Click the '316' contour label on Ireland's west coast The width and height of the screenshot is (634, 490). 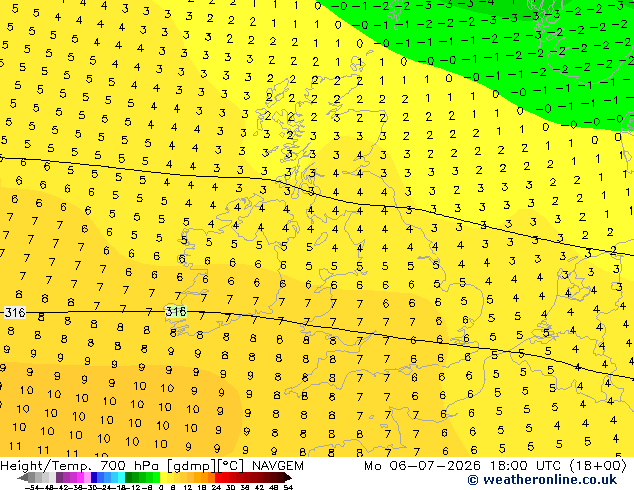176,311
